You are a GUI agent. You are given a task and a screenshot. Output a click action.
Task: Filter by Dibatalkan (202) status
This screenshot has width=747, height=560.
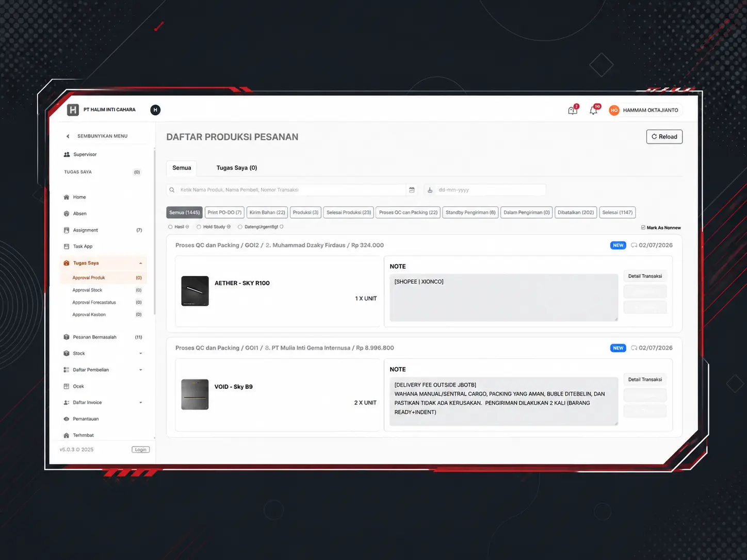click(576, 212)
